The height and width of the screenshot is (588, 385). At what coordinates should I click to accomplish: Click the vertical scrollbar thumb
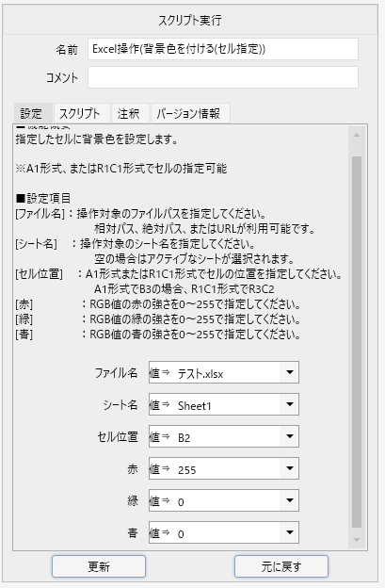(357, 342)
